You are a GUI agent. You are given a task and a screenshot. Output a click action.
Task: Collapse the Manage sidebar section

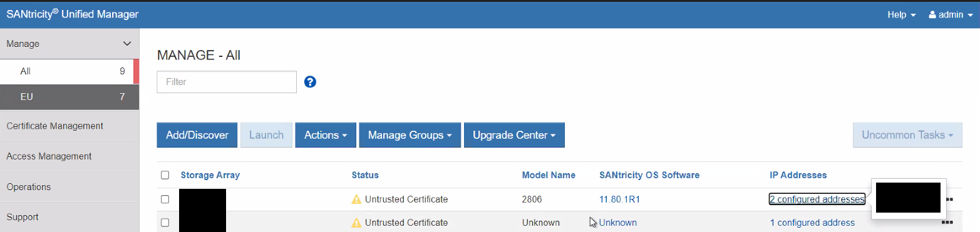point(70,44)
